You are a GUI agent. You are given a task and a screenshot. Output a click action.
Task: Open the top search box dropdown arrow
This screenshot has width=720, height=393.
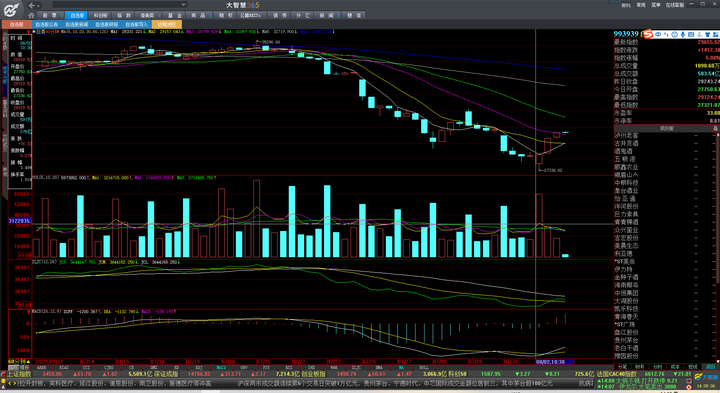[x=184, y=5]
